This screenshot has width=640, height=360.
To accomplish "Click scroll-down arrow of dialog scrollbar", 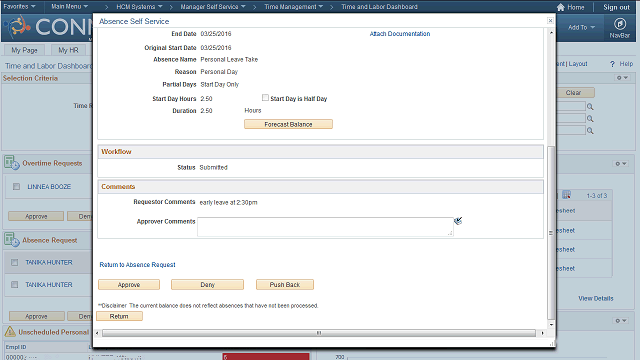I will [551, 324].
